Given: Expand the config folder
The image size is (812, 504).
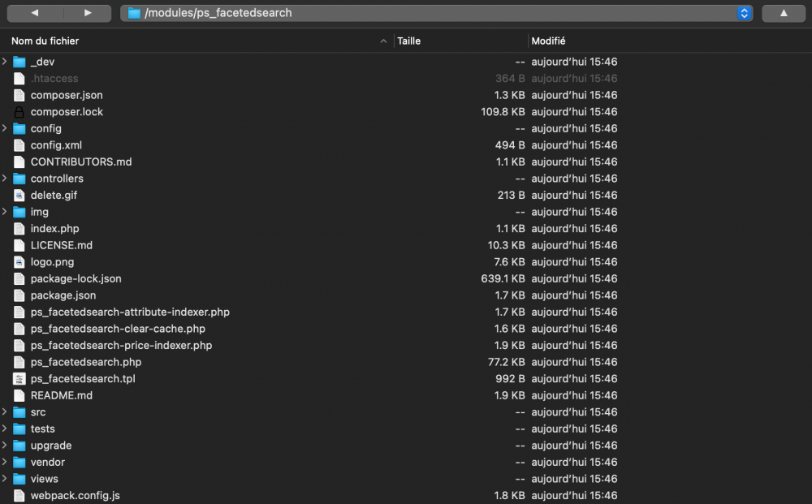Looking at the screenshot, I should pos(5,128).
